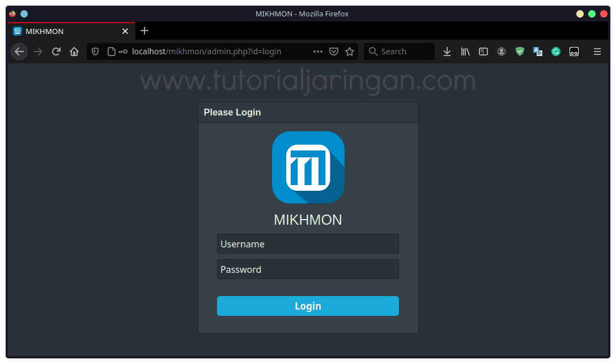
Task: Open the Downloads panel icon
Action: click(447, 52)
